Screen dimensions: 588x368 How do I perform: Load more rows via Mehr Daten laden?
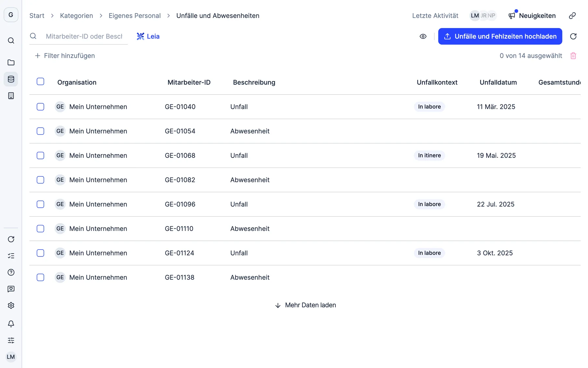(x=305, y=305)
